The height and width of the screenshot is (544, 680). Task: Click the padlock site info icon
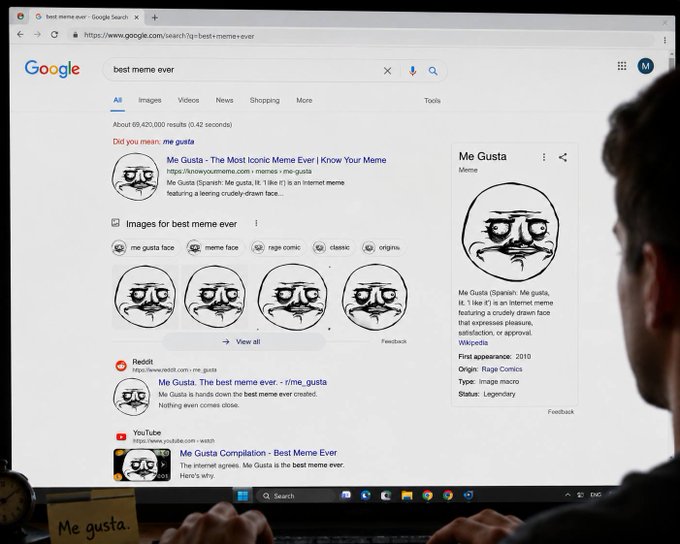[x=75, y=35]
